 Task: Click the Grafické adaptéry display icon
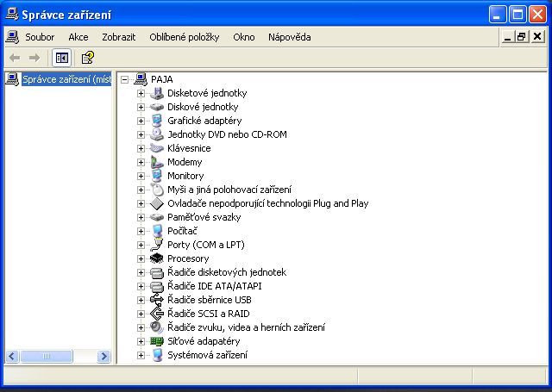coord(157,121)
